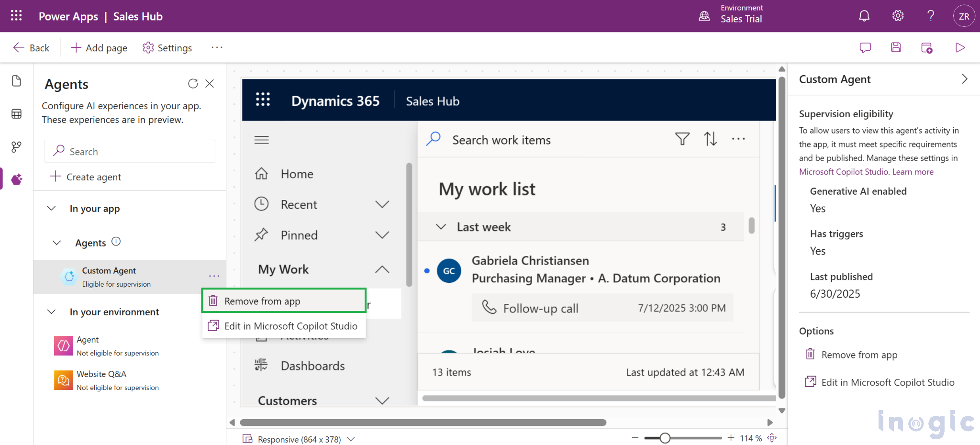980x445 pixels.
Task: Open the Power Apps app launcher waffle
Action: pos(16,16)
